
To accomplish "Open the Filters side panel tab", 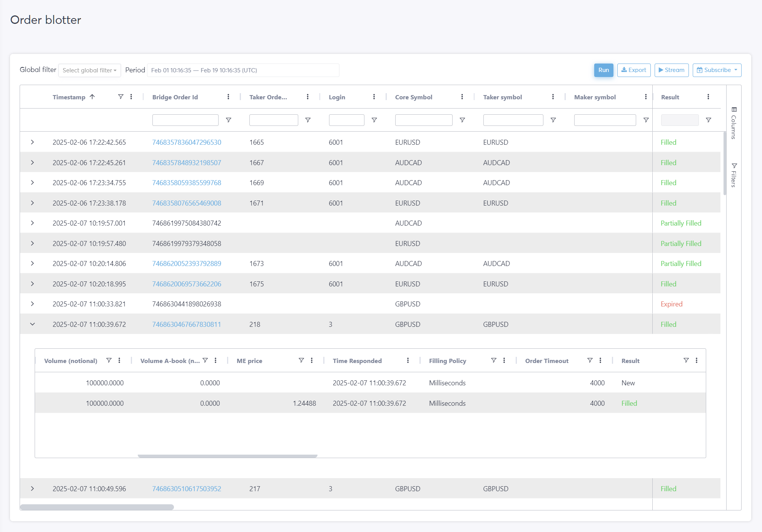I will point(734,175).
